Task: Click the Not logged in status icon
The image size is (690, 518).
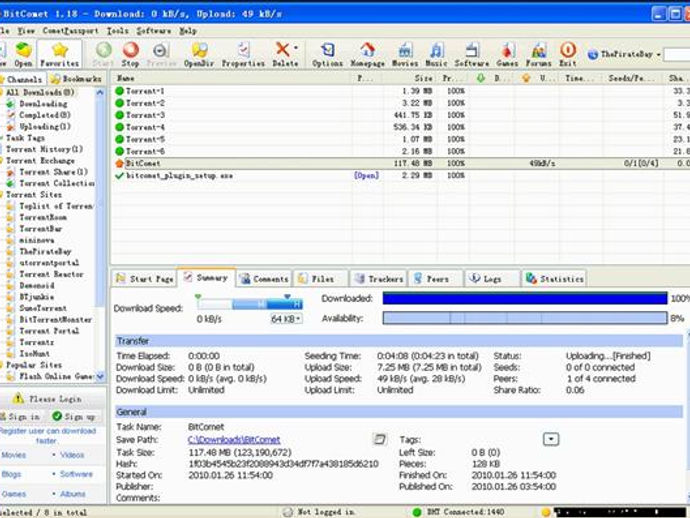Action: click(288, 512)
